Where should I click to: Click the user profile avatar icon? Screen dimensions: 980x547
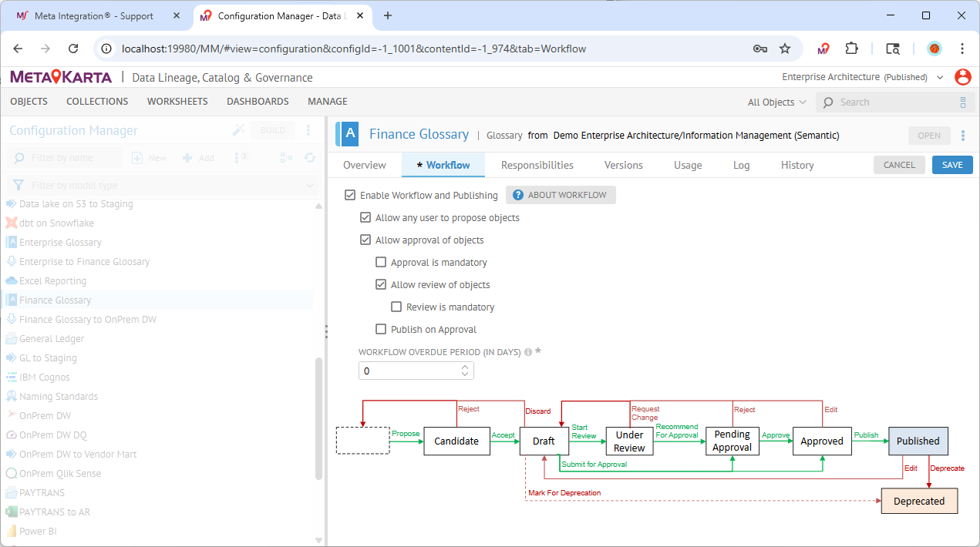pos(962,77)
